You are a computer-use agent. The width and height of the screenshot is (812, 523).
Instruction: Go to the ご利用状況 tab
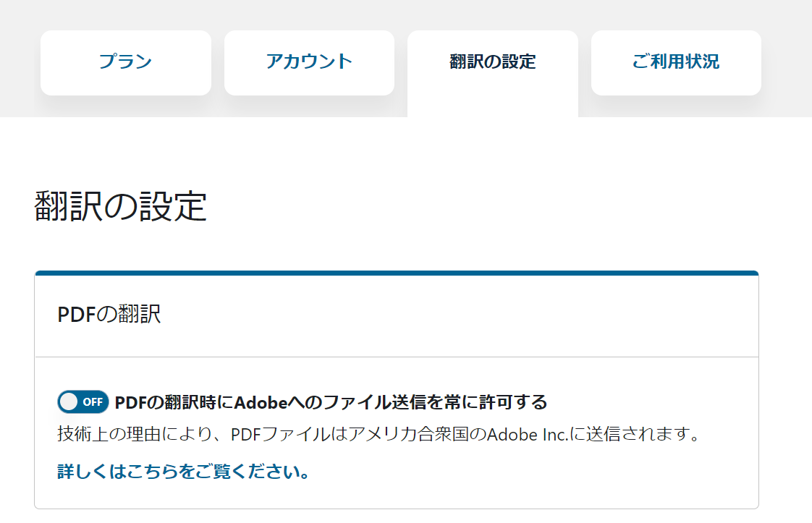[676, 63]
